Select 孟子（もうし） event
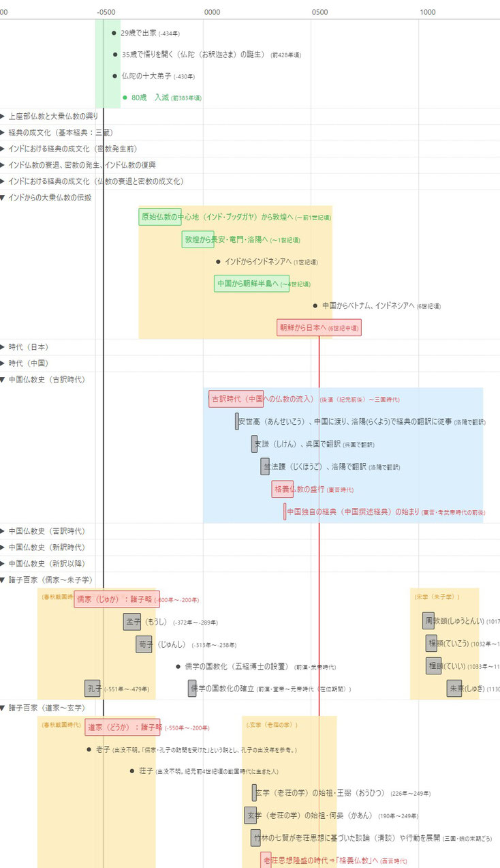The width and height of the screenshot is (500, 868). (x=132, y=622)
